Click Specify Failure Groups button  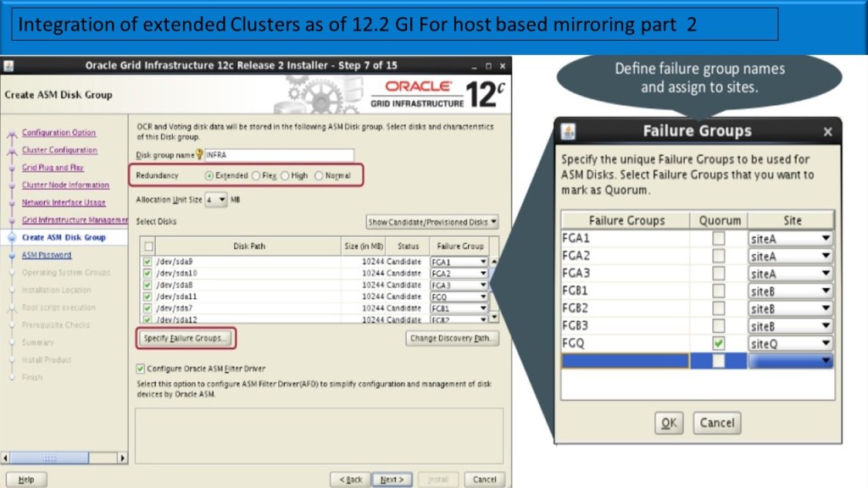[x=185, y=338]
